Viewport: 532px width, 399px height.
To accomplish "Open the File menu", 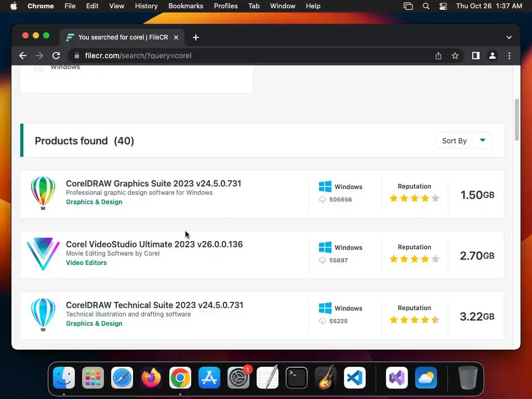I will click(x=70, y=6).
